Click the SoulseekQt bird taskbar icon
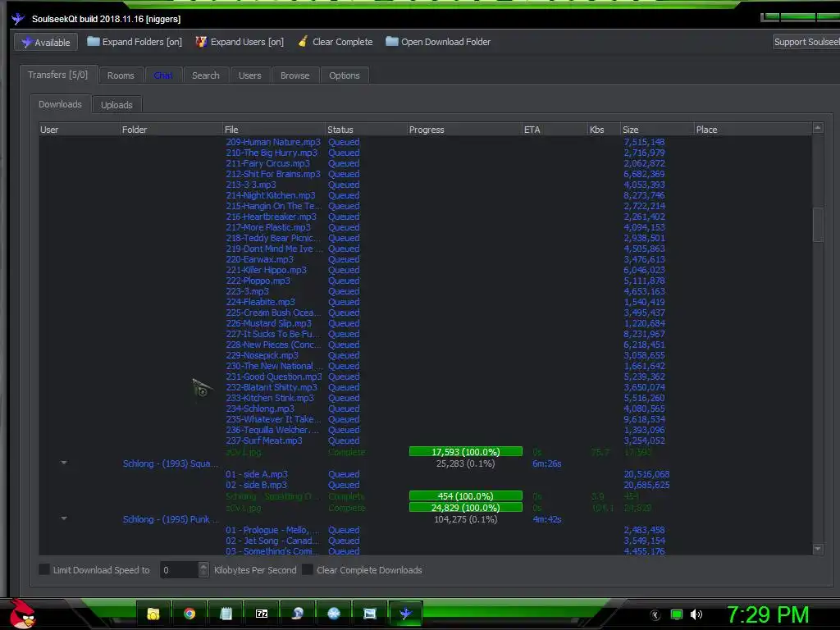This screenshot has width=840, height=630. (x=405, y=614)
